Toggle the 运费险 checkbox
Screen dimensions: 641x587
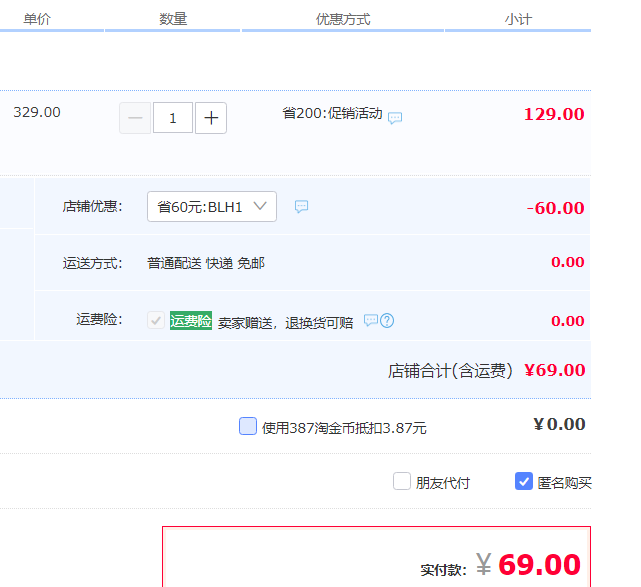(156, 321)
